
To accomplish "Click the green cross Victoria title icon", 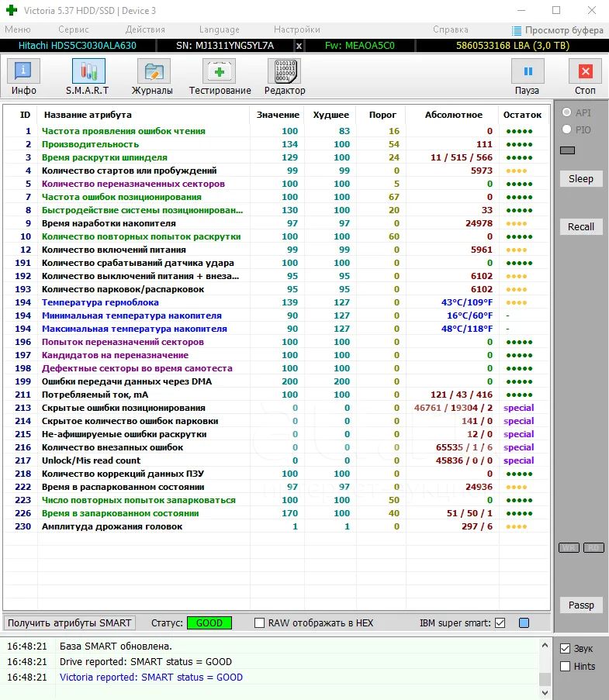I will click(12, 10).
